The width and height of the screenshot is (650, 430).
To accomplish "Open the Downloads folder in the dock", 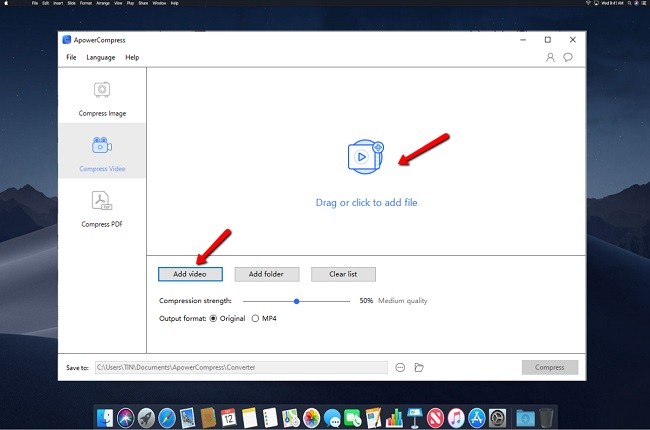I will click(x=525, y=418).
